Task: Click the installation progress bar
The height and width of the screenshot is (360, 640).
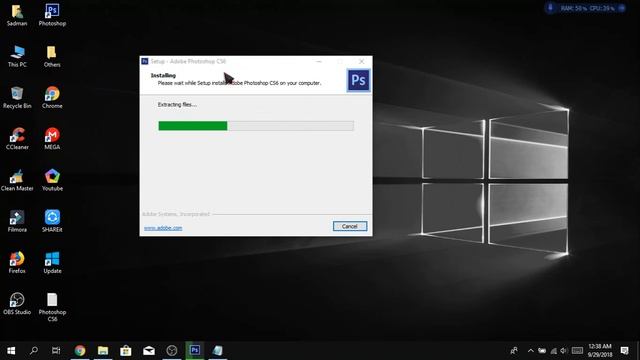Action: point(256,126)
